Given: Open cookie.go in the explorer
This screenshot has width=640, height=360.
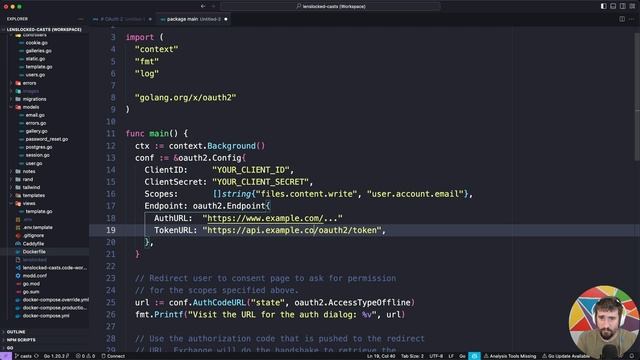Looking at the screenshot, I should coord(36,43).
